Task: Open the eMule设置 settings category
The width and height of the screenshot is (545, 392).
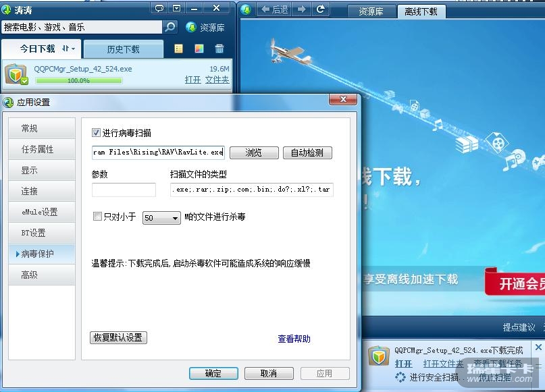Action: click(x=42, y=212)
